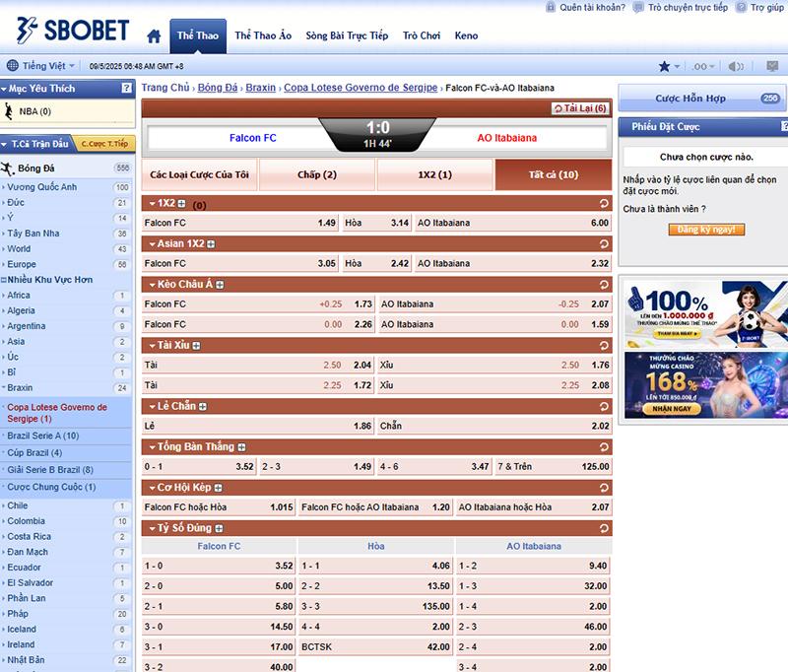
Task: Click Đăng ký ngay register button
Action: point(705,230)
